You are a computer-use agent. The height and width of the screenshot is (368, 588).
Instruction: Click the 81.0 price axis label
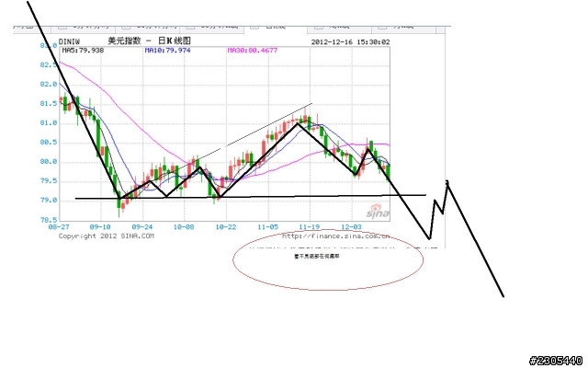(49, 123)
